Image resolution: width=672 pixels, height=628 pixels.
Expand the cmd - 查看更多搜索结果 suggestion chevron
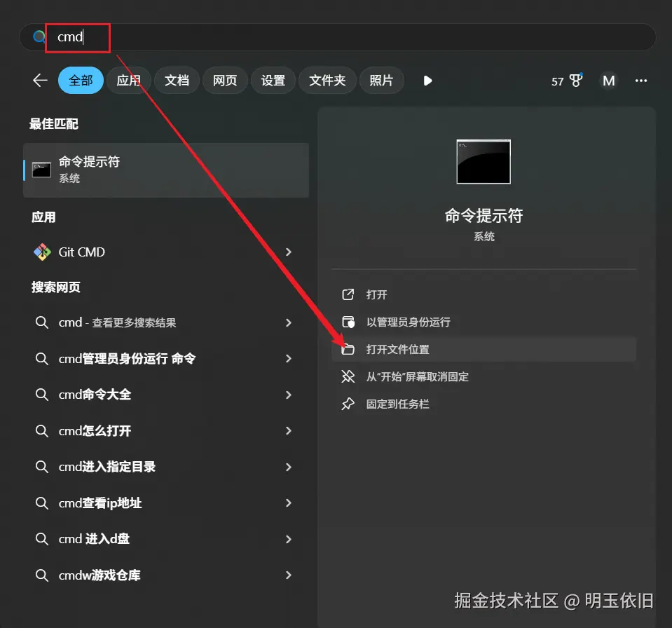(288, 322)
